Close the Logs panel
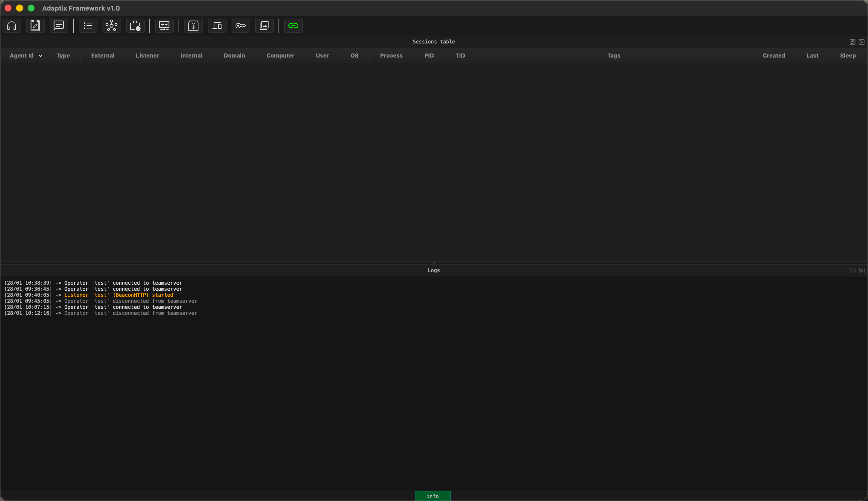This screenshot has height=501, width=868. pyautogui.click(x=861, y=271)
